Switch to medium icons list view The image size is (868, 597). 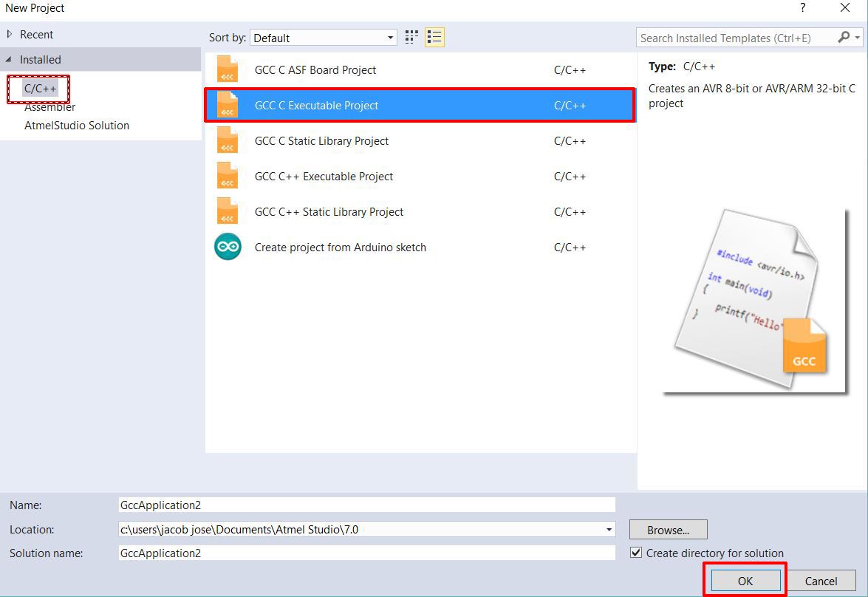(x=434, y=37)
